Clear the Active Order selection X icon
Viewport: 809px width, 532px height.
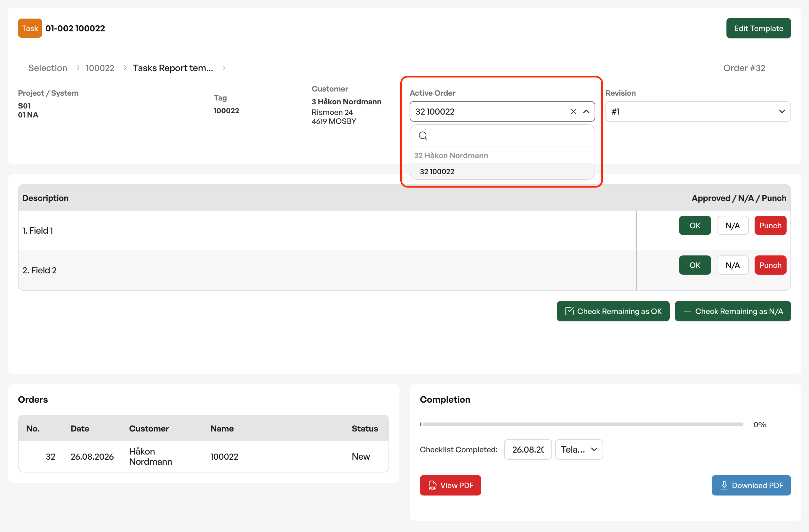[x=573, y=111]
